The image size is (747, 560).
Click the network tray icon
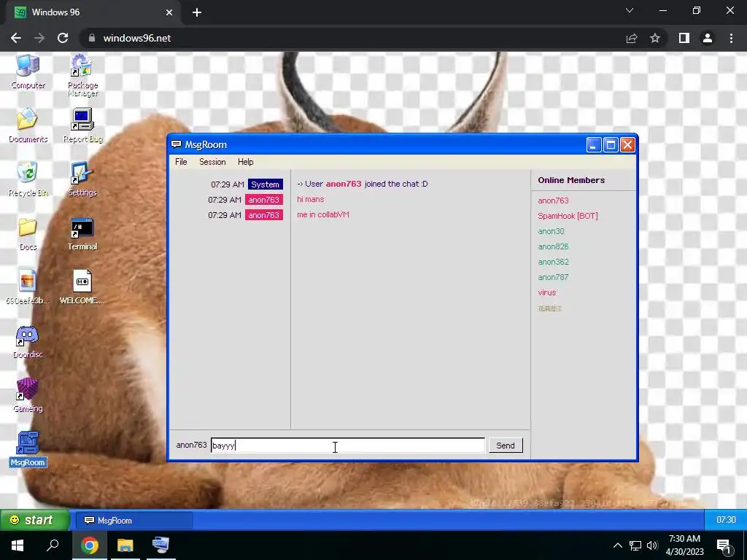point(635,545)
